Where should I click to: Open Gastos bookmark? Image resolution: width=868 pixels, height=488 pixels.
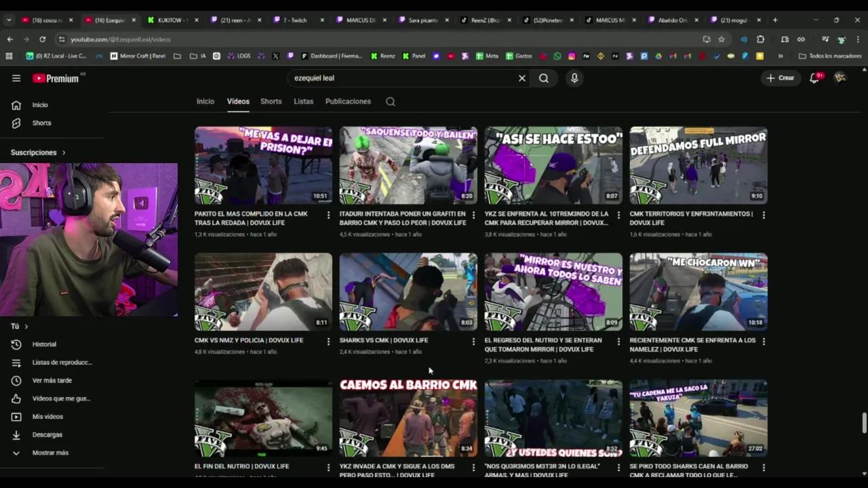[x=519, y=56]
